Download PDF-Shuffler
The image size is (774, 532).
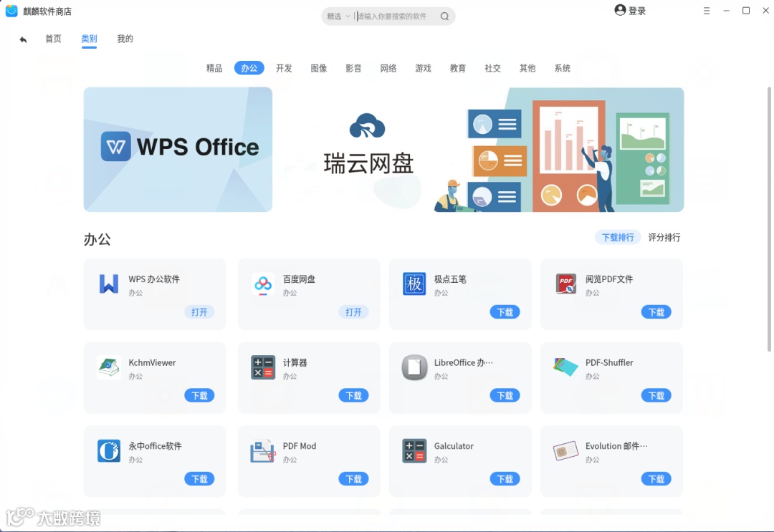[x=656, y=395]
